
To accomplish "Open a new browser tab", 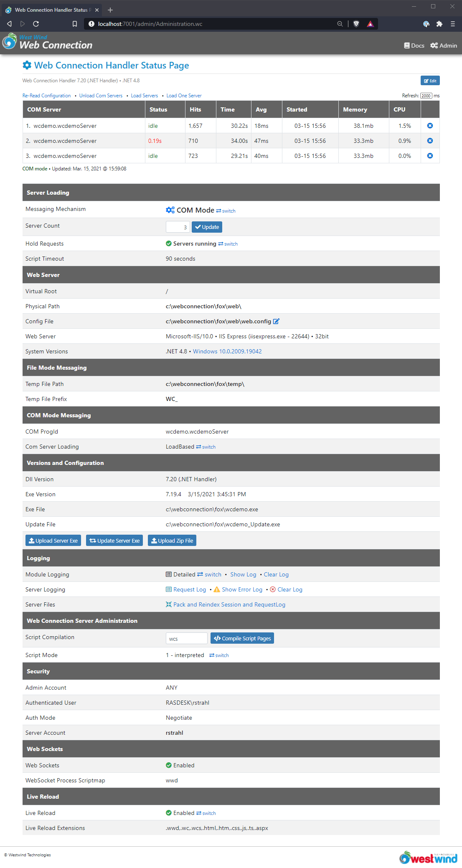I will click(110, 10).
